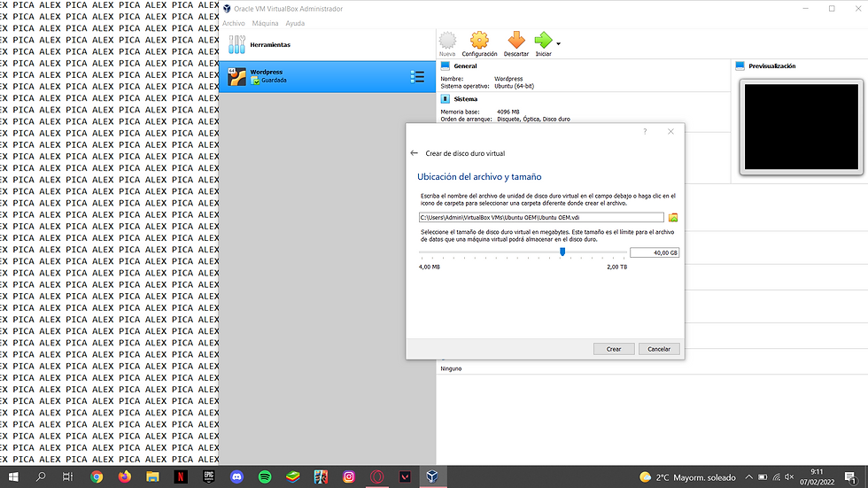Open Netflix from taskbar
Screen dimensions: 868x488
[x=181, y=477]
